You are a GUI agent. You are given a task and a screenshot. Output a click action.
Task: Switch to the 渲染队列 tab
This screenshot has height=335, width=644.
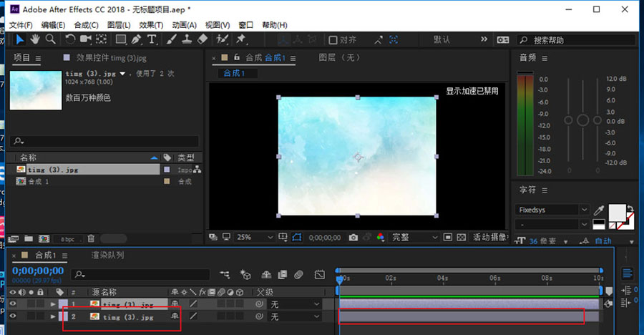pyautogui.click(x=107, y=255)
